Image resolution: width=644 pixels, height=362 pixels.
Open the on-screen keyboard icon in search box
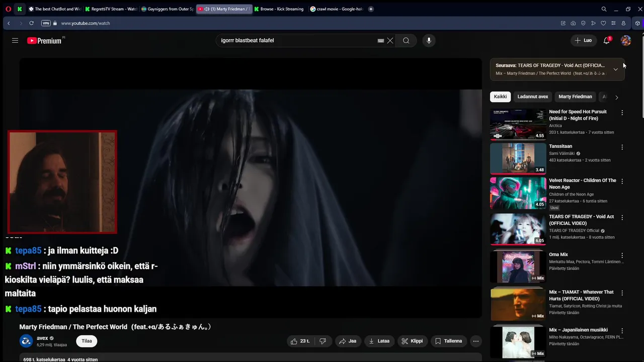381,40
